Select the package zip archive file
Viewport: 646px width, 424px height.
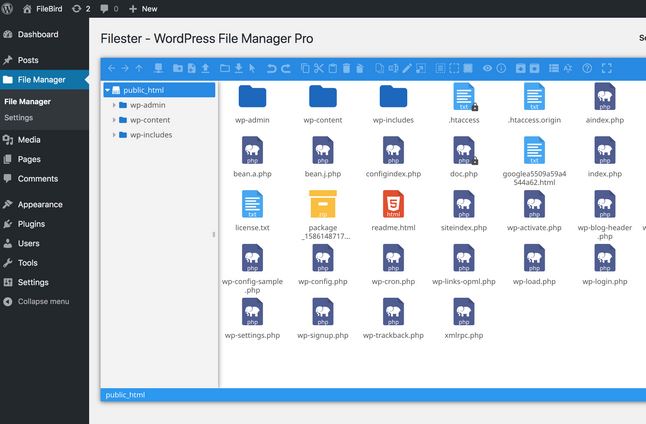point(323,215)
